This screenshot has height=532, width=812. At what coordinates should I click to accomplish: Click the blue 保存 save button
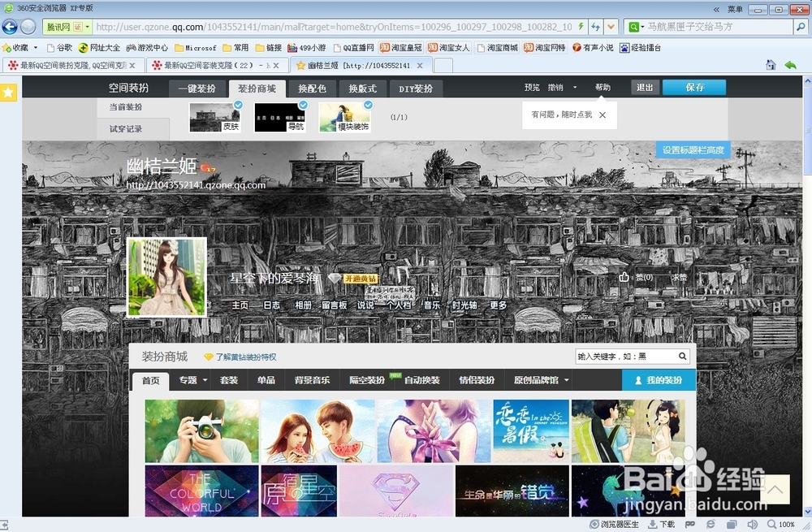(x=694, y=87)
